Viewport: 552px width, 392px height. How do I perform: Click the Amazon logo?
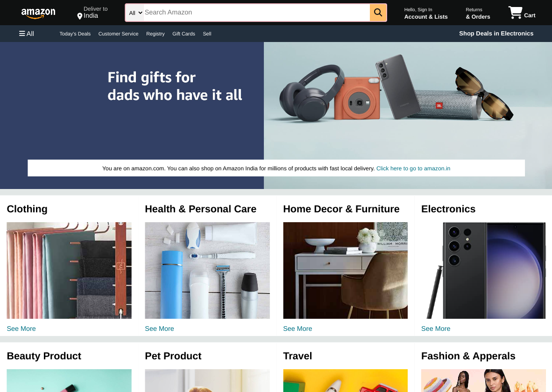(x=38, y=13)
